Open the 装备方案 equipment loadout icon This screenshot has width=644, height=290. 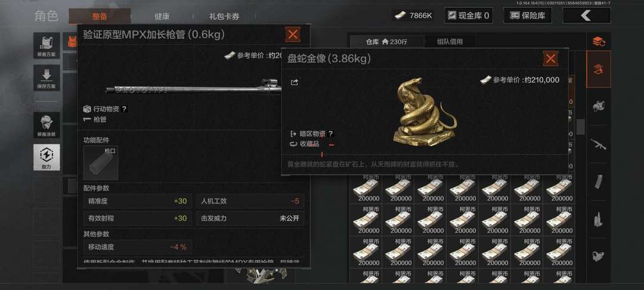pyautogui.click(x=47, y=45)
